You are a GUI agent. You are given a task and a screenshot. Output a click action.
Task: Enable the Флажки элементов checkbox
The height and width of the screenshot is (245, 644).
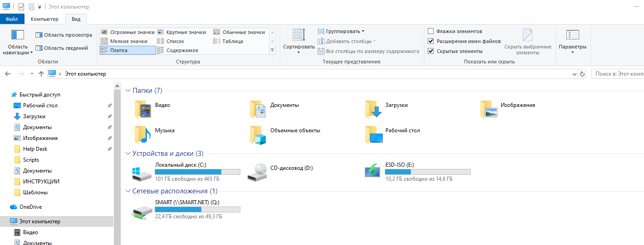[431, 31]
